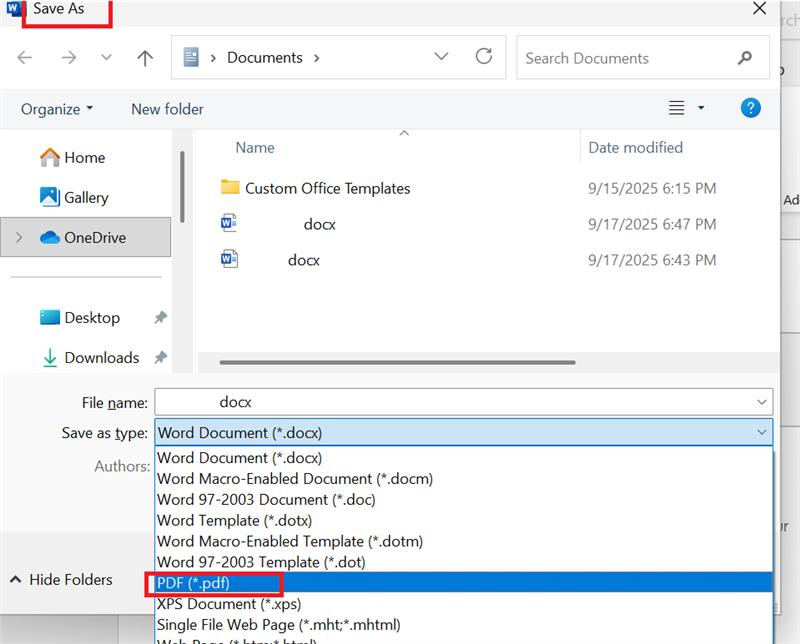Open the Custom Office Templates folder
Viewport: 800px width, 644px height.
click(328, 188)
